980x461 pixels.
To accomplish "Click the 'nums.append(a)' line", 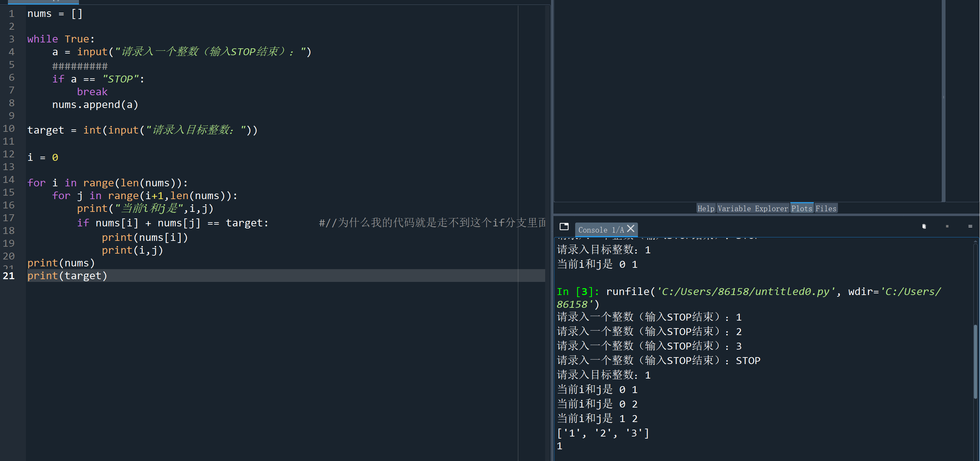I will point(95,105).
